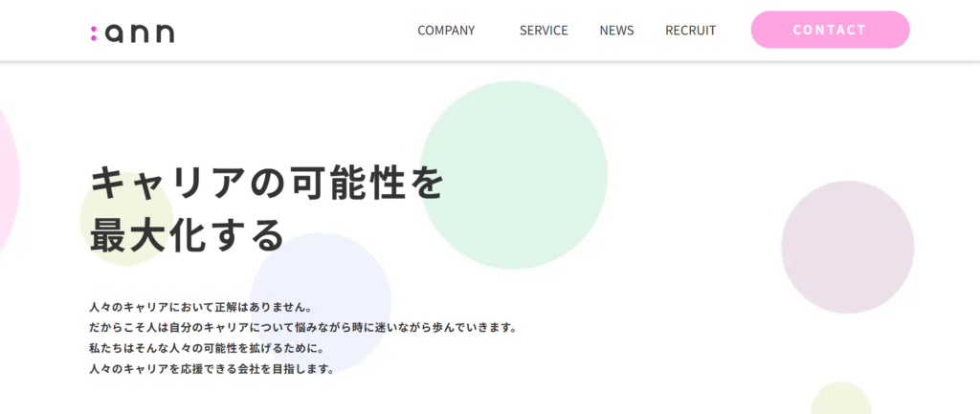Click the ann logo in the header

coord(132,33)
